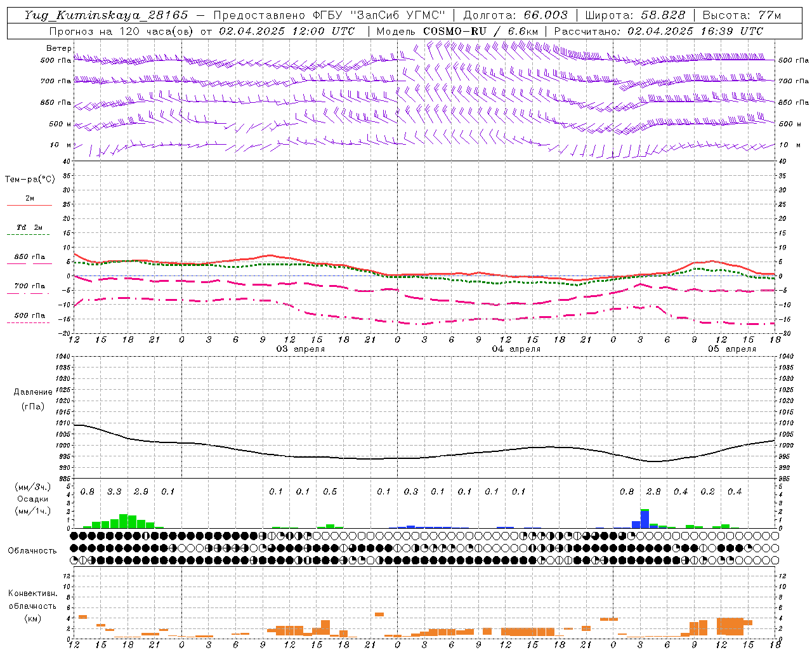Click the 10 м wind level label on the left
The height and width of the screenshot is (650, 812).
[61, 145]
